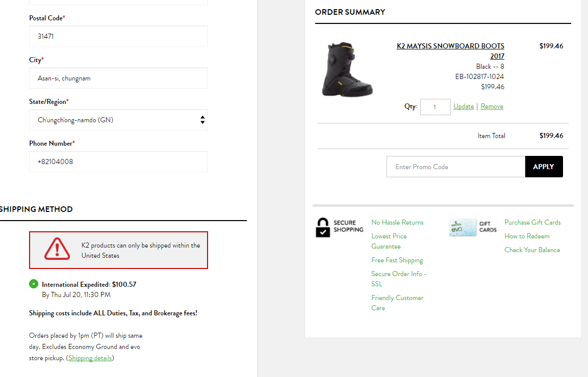Click the City input field
The image size is (588, 377).
coord(118,78)
